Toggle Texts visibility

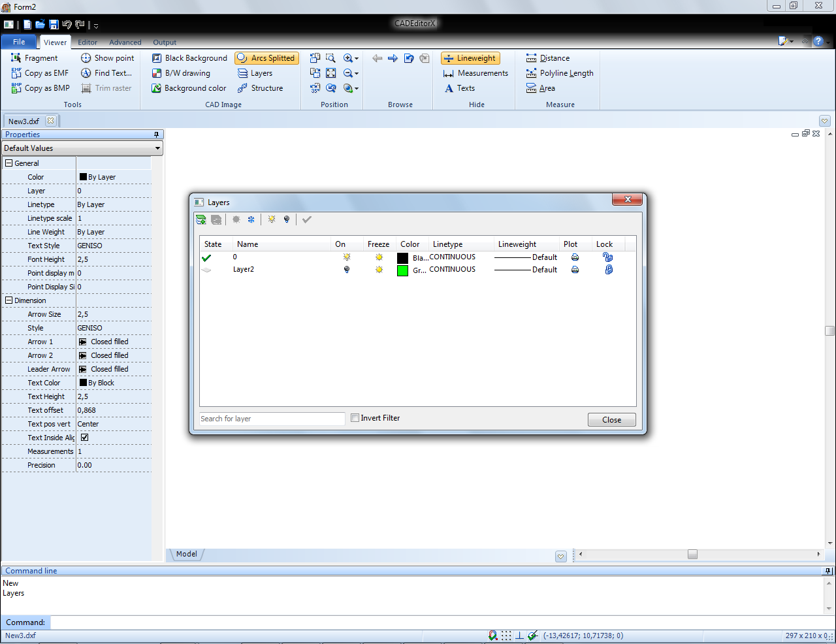[x=459, y=88]
